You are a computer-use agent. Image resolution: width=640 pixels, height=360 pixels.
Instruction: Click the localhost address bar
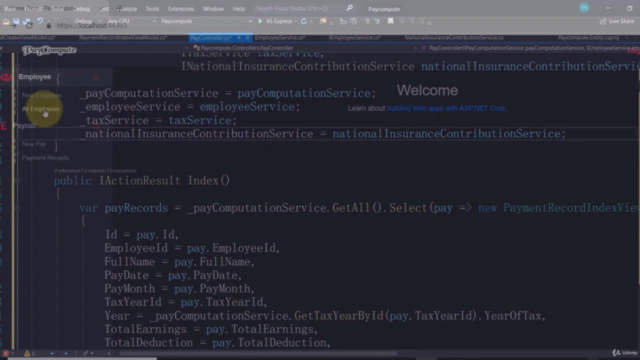click(91, 25)
